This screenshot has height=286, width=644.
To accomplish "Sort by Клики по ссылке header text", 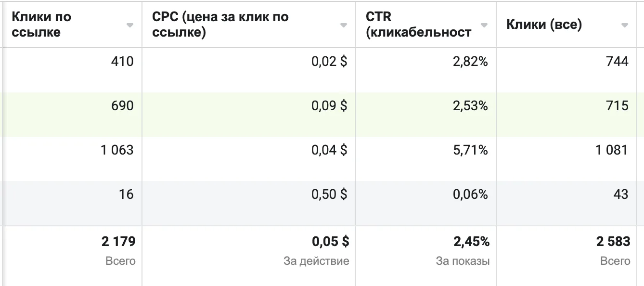I will click(41, 25).
